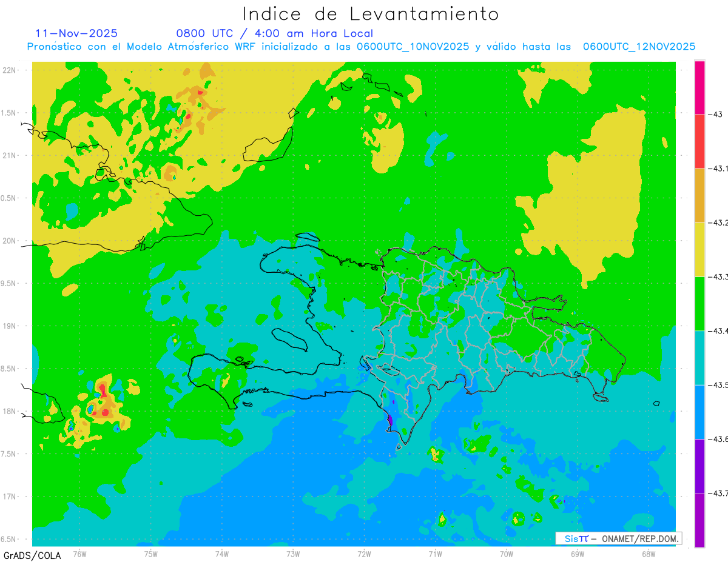The height and width of the screenshot is (562, 728).
Task: Click the "75W" longitude label
Action: [x=151, y=554]
